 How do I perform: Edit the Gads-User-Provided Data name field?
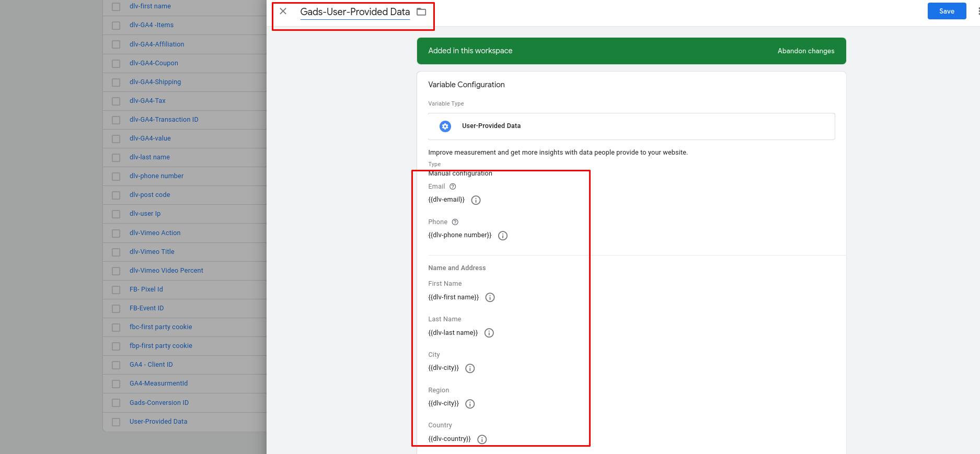(354, 12)
